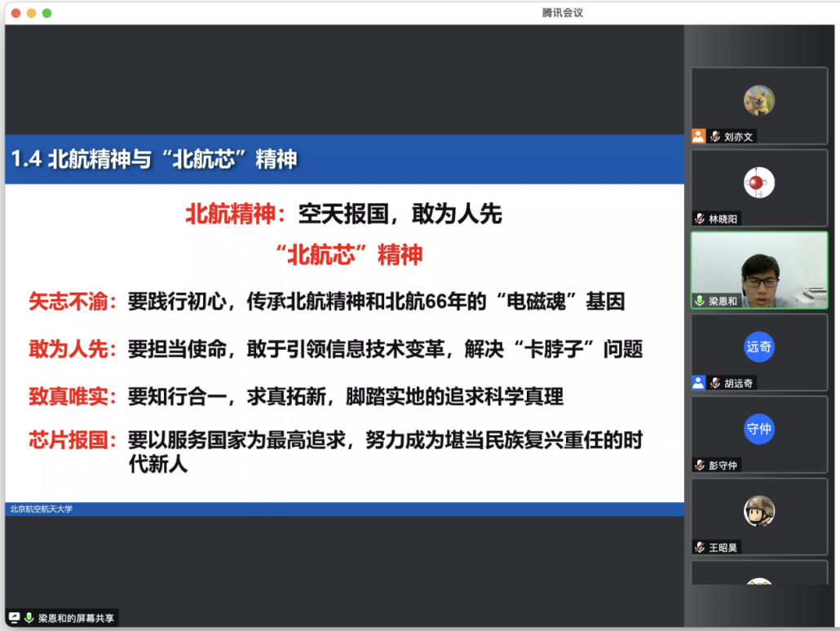The image size is (840, 631).
Task: Click green active mic icon beside 梁恩和
Action: [x=700, y=301]
